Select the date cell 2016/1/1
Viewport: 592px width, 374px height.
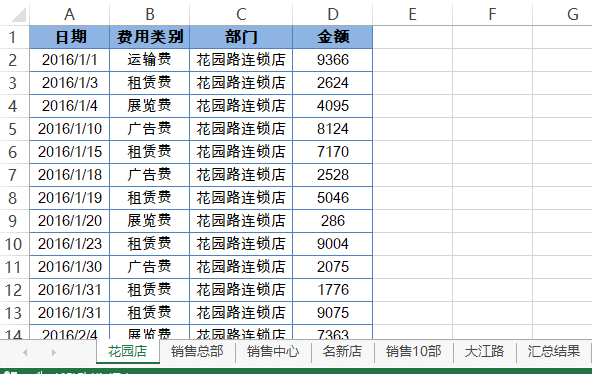click(x=69, y=60)
